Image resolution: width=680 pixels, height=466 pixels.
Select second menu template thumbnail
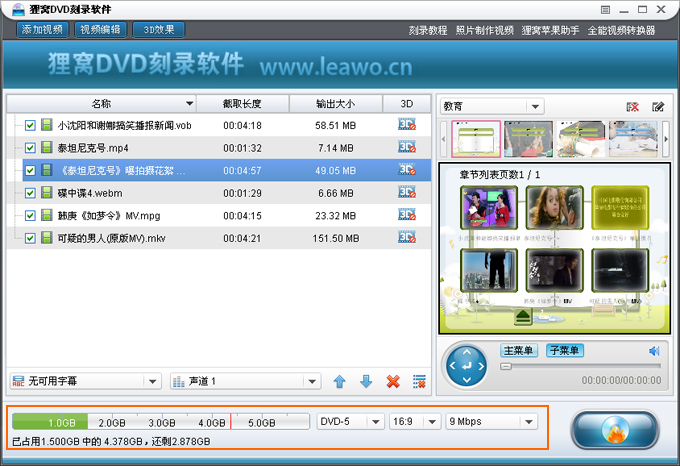pyautogui.click(x=528, y=139)
